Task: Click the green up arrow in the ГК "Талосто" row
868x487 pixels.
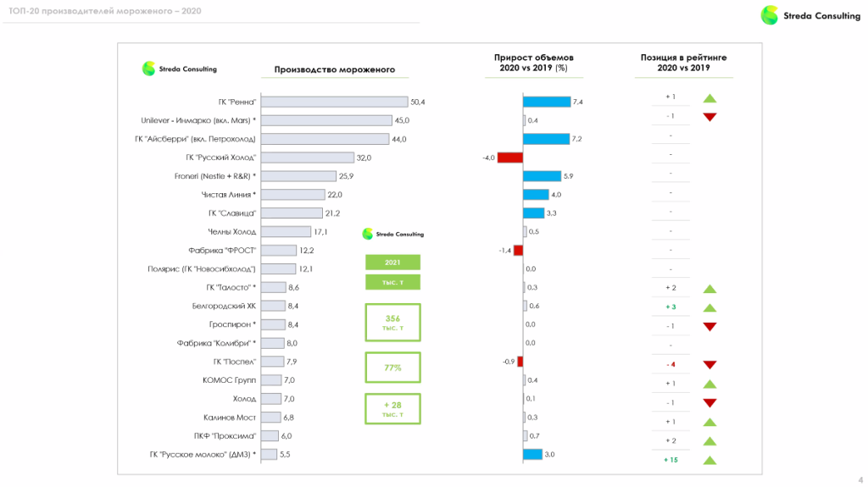Action: coord(709,289)
